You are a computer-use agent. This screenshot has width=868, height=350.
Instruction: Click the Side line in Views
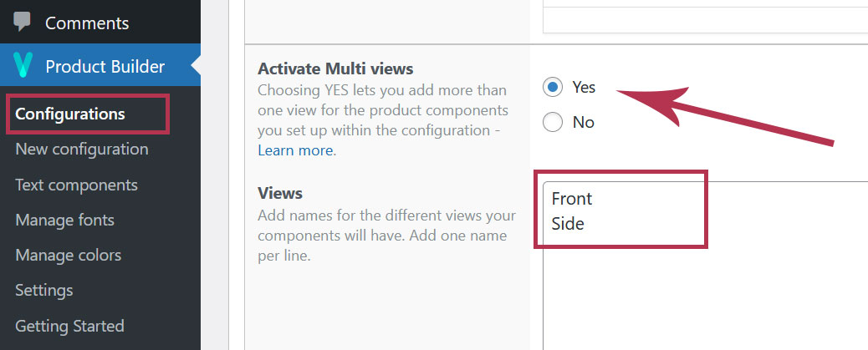(x=568, y=223)
